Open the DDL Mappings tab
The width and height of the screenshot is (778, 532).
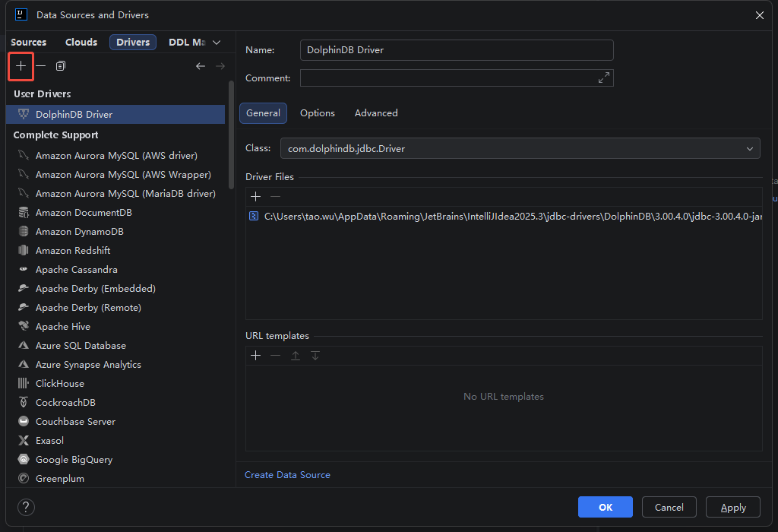187,43
